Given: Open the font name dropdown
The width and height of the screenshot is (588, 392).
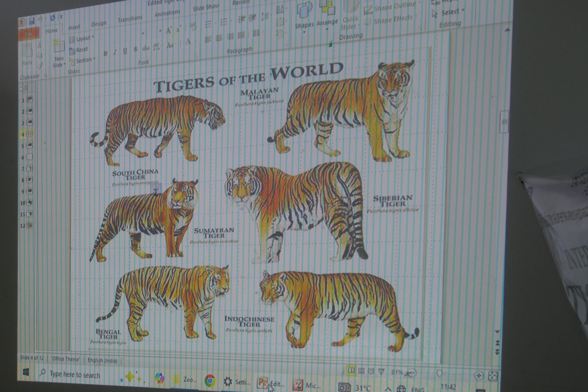Looking at the screenshot, I should click(x=143, y=33).
